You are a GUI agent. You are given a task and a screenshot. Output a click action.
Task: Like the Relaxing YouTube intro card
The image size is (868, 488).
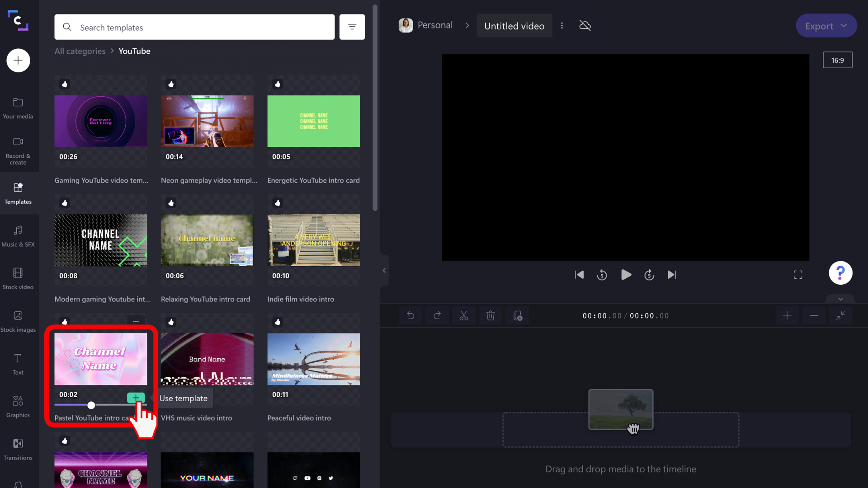171,203
